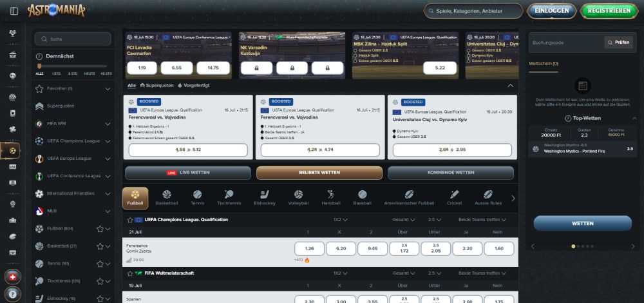Screen dimensions: 644x303
Task: Open Beide Teams treffen dropdown for Champions League
Action: [482, 220]
